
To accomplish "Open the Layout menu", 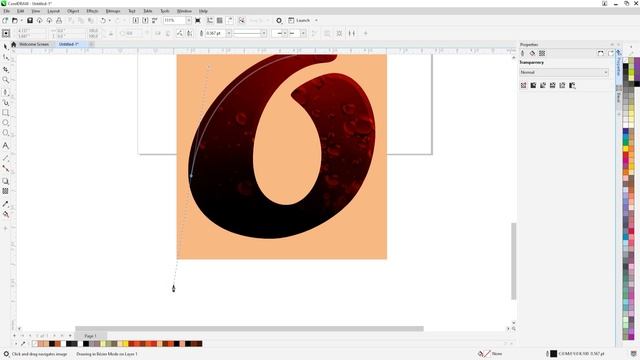I will point(53,11).
